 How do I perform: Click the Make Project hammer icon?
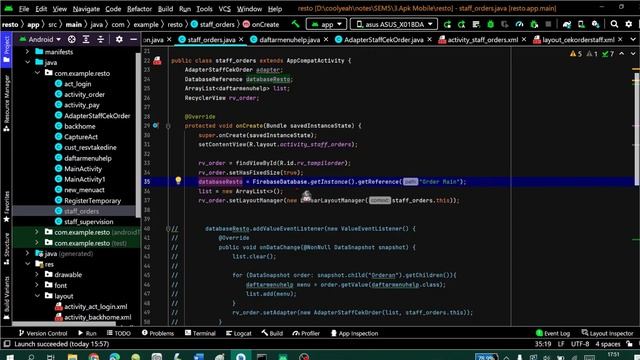(295, 24)
